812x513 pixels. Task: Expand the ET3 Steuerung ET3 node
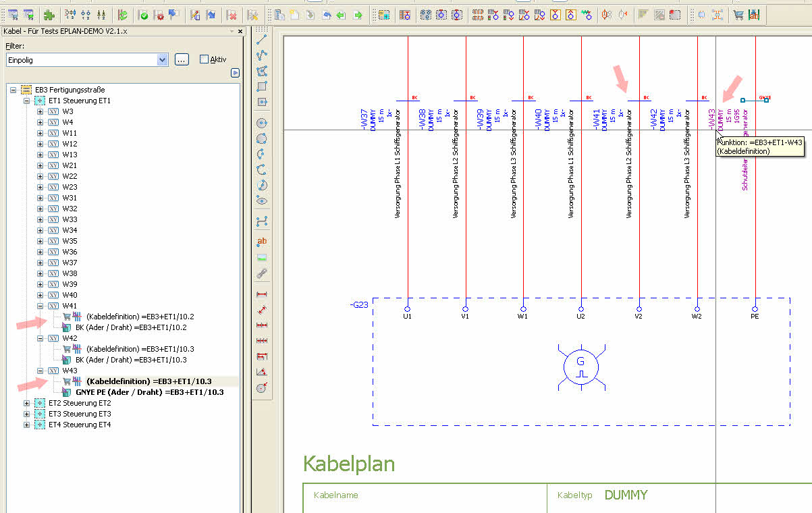click(26, 414)
